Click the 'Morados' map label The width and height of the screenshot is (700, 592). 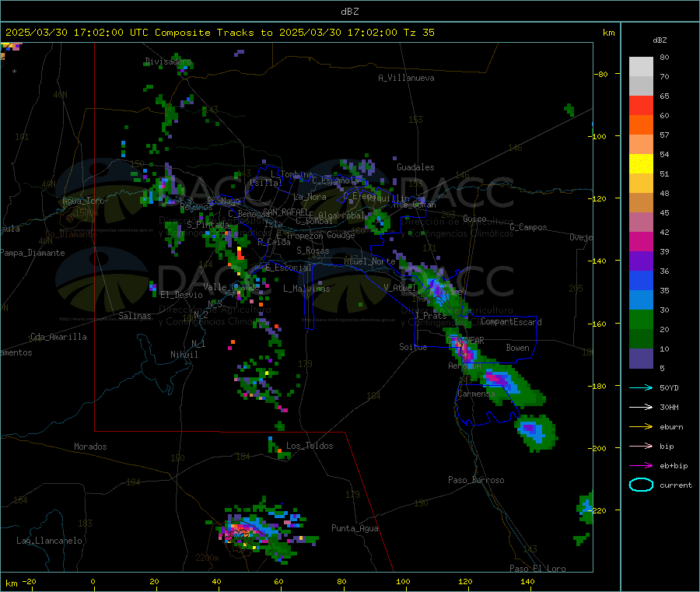pyautogui.click(x=91, y=447)
